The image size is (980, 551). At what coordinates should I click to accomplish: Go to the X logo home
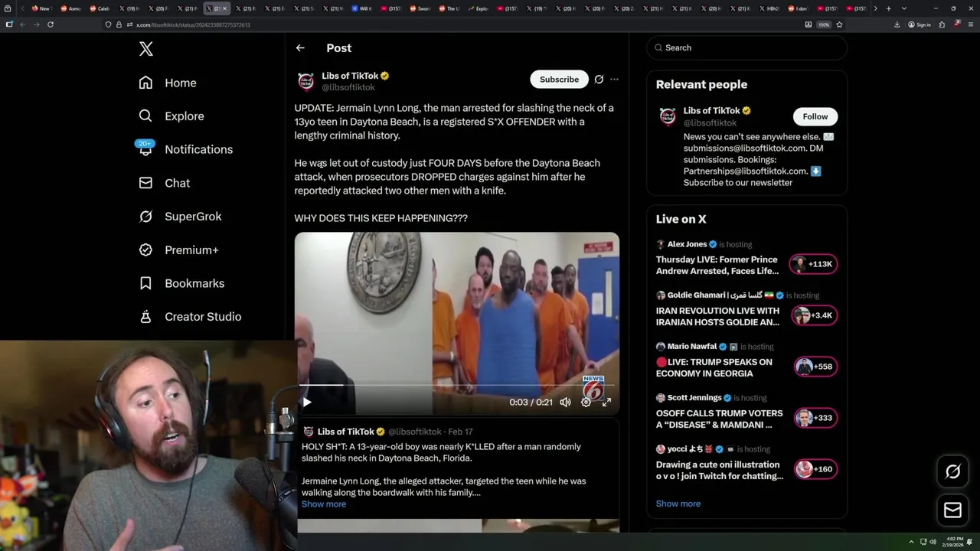pyautogui.click(x=146, y=49)
